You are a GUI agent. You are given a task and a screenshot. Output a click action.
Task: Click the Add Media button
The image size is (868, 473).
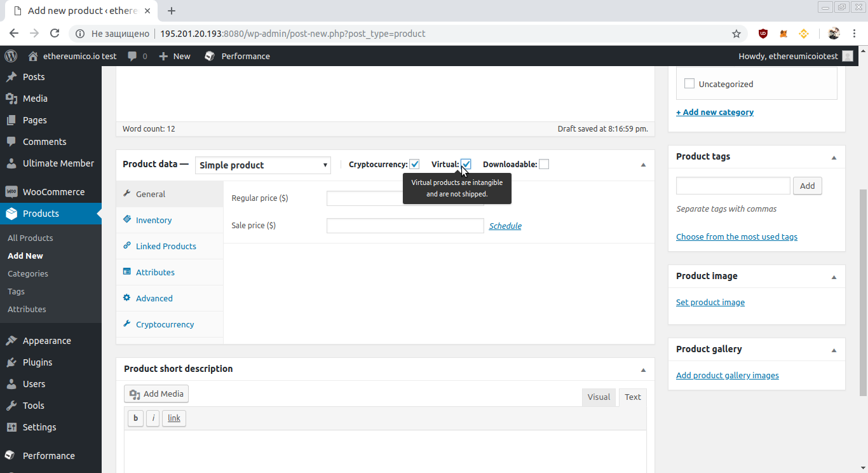point(156,394)
